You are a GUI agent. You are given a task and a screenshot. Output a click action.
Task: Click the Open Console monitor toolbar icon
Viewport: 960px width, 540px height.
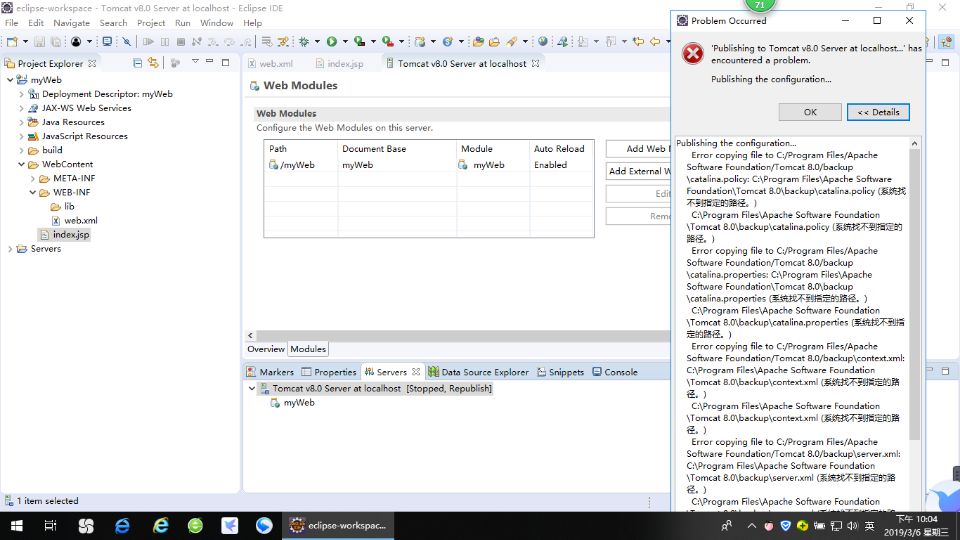tap(107, 42)
